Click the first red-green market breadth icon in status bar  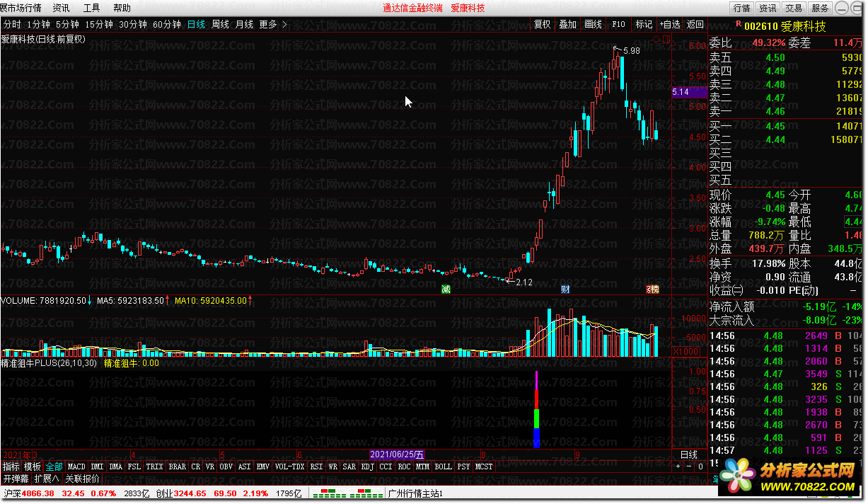(x=328, y=493)
